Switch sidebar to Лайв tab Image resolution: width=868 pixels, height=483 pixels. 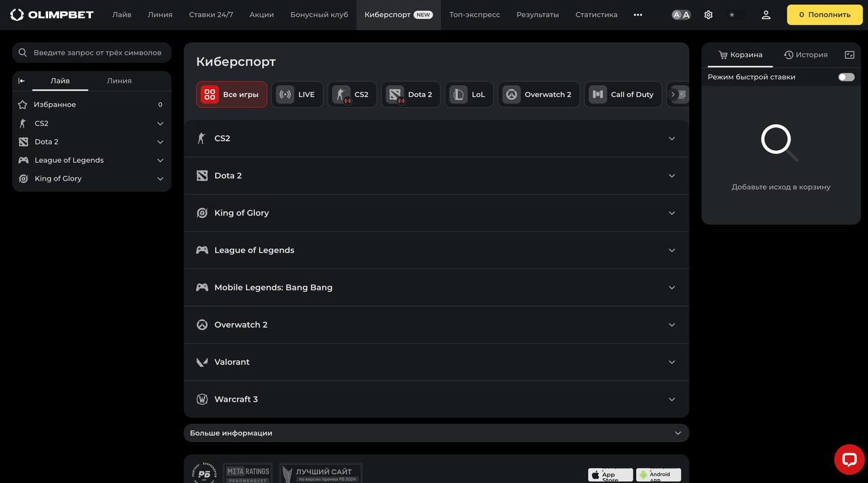click(60, 81)
